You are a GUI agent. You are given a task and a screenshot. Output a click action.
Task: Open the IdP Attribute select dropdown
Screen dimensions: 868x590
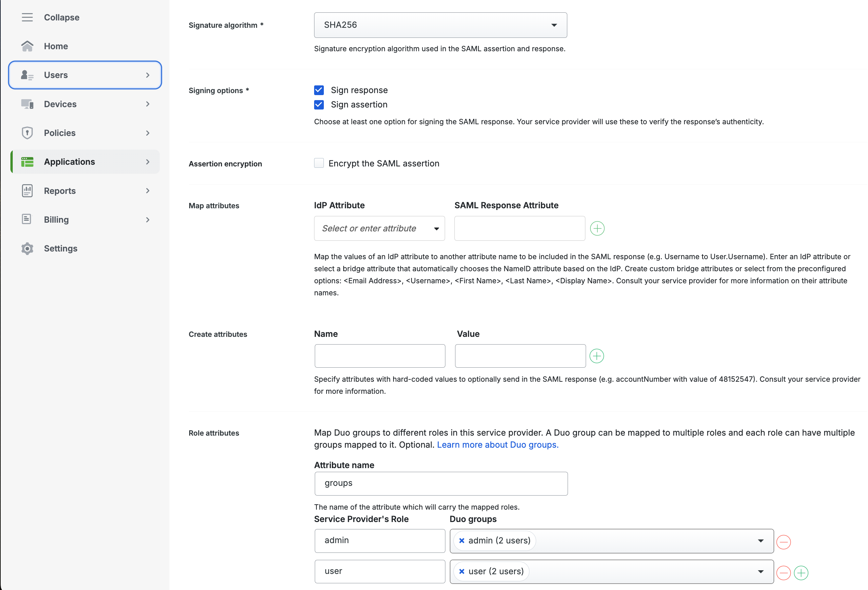click(379, 228)
